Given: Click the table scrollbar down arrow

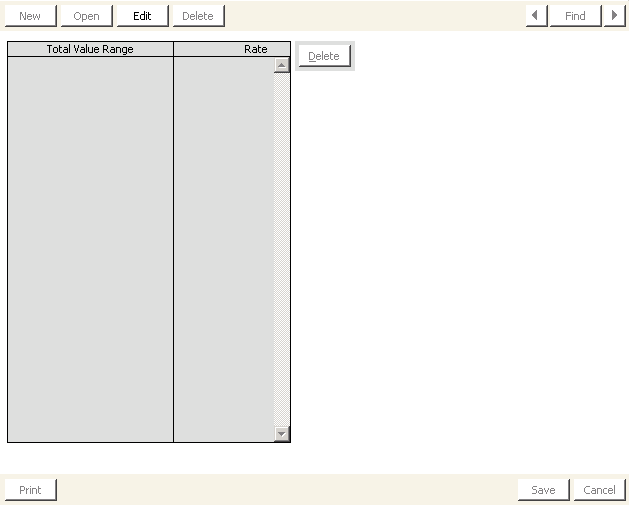Looking at the screenshot, I should click(282, 434).
